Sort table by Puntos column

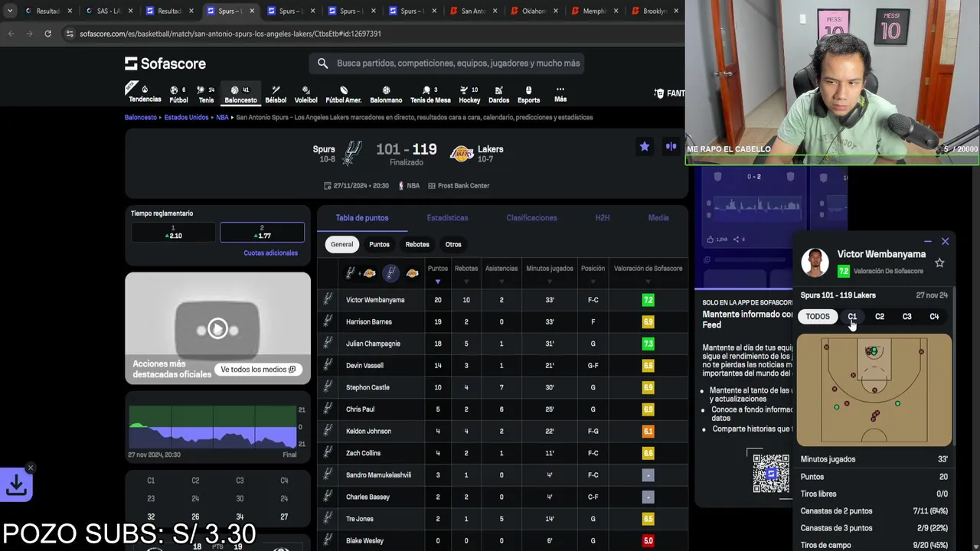(437, 274)
